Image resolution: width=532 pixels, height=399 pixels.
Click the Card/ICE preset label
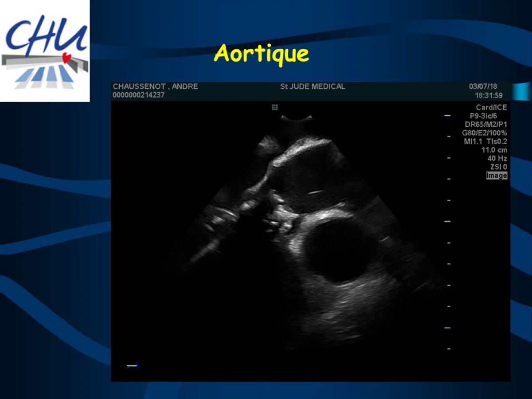(x=491, y=107)
